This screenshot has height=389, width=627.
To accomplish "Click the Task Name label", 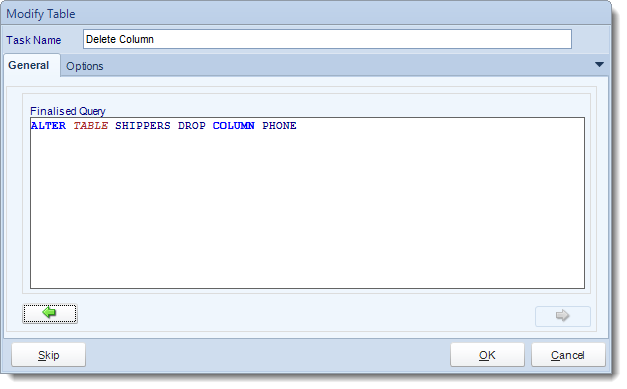I will pos(34,40).
